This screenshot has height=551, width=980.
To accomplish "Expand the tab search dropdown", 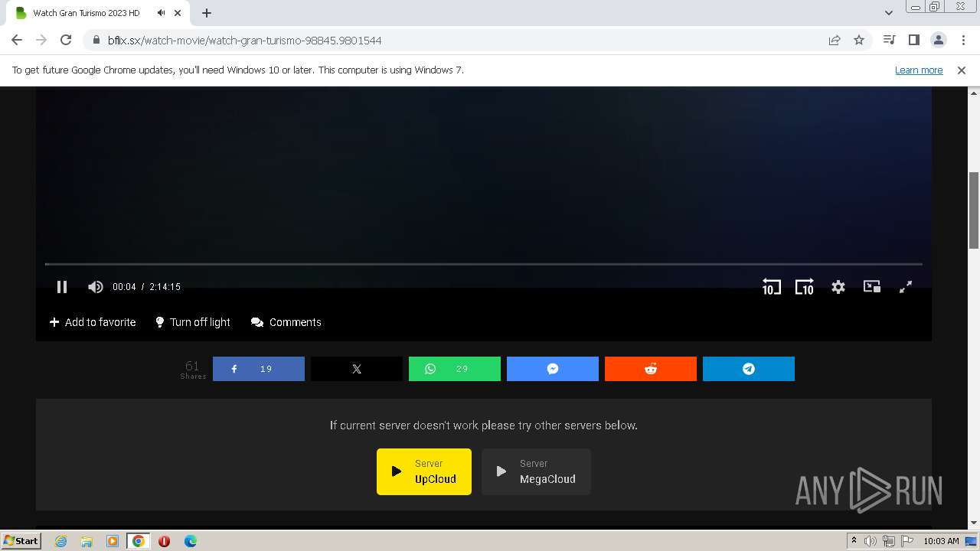I will pyautogui.click(x=889, y=13).
